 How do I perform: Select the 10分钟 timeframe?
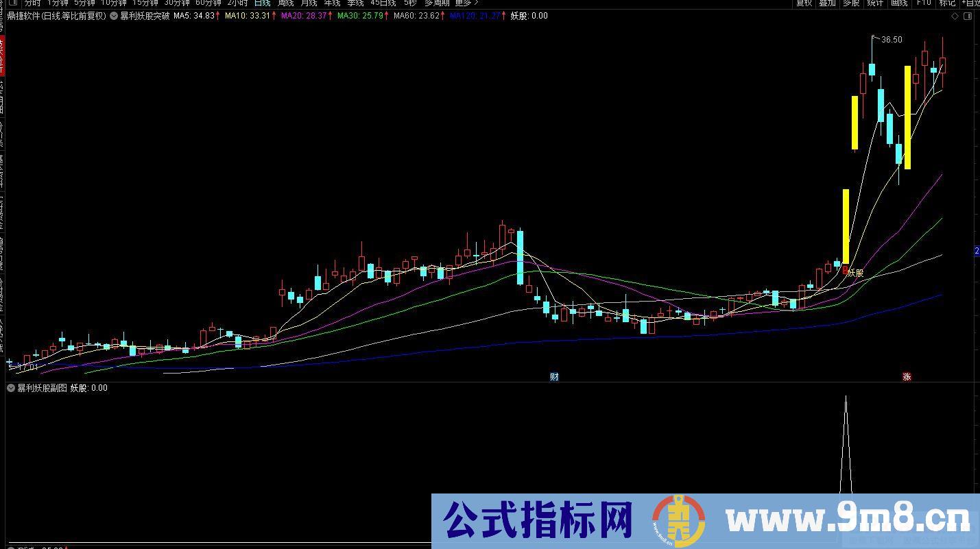tap(114, 3)
